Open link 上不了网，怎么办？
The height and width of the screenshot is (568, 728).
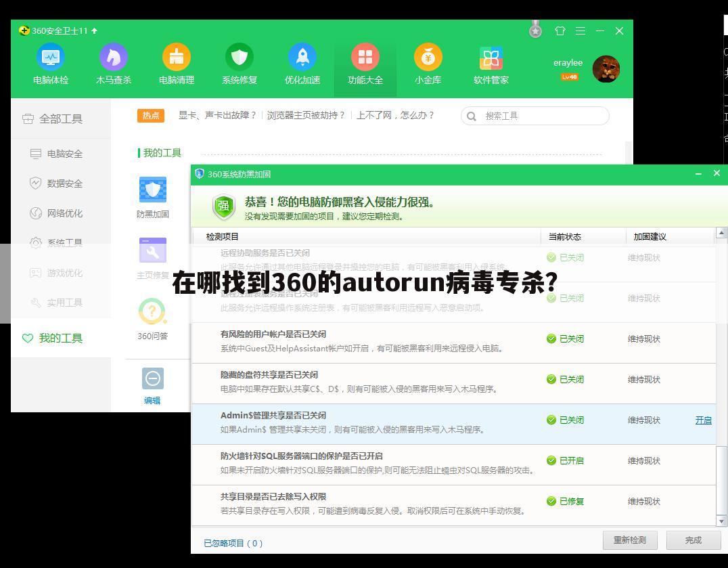pos(395,115)
